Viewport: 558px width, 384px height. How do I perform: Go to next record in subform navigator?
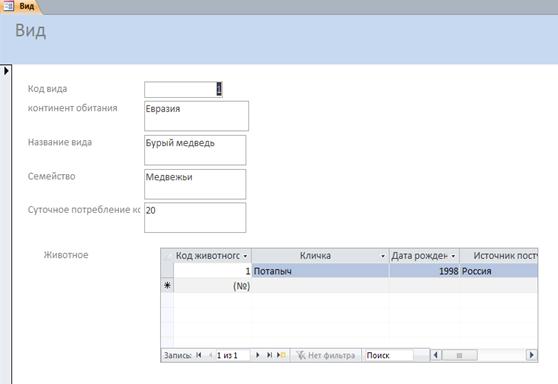[258, 355]
